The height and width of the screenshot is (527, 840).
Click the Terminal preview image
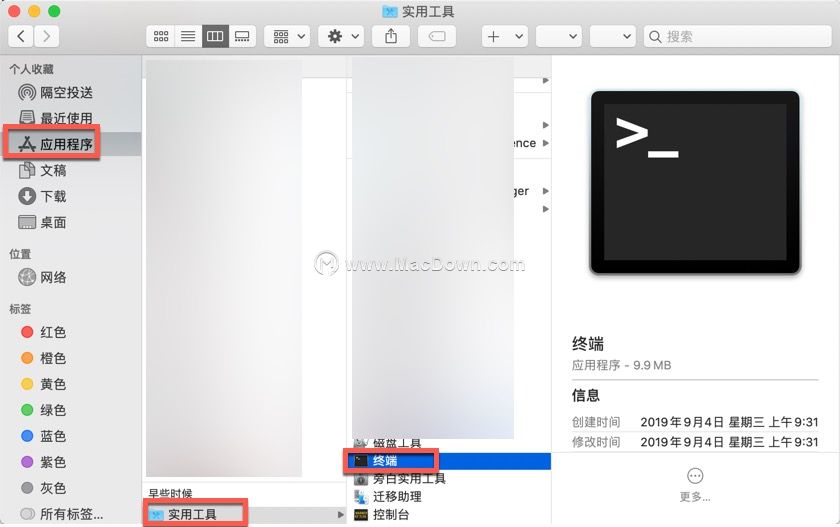695,183
